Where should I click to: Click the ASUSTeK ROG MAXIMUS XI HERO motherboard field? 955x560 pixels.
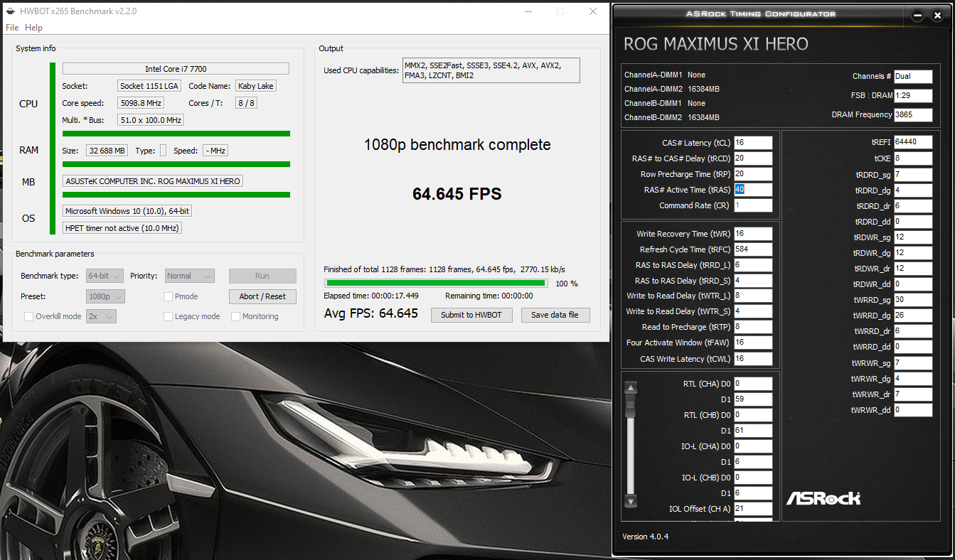[x=153, y=181]
